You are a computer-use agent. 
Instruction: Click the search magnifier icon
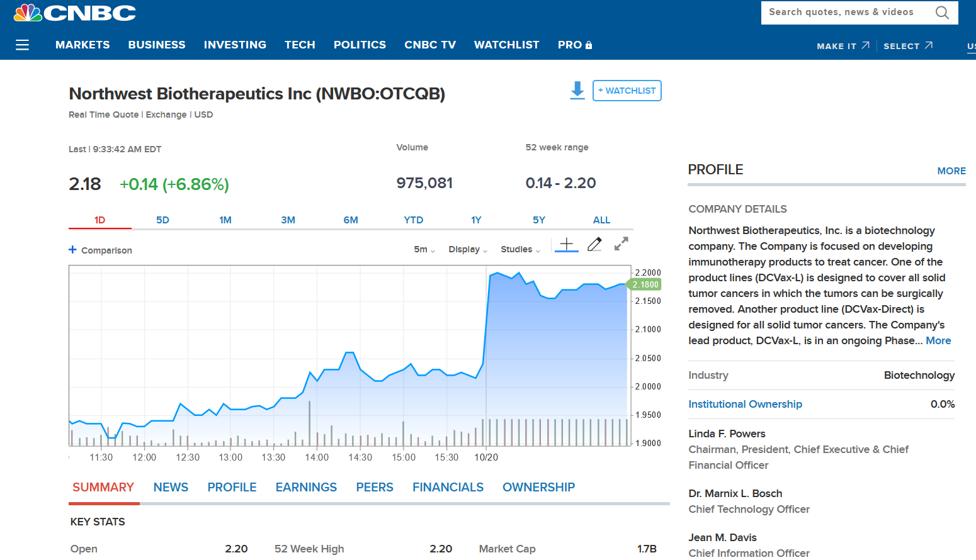942,13
